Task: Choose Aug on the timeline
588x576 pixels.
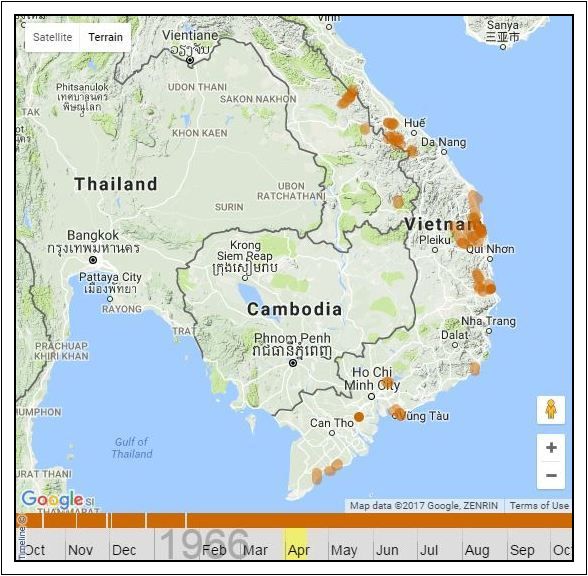Action: coord(477,550)
